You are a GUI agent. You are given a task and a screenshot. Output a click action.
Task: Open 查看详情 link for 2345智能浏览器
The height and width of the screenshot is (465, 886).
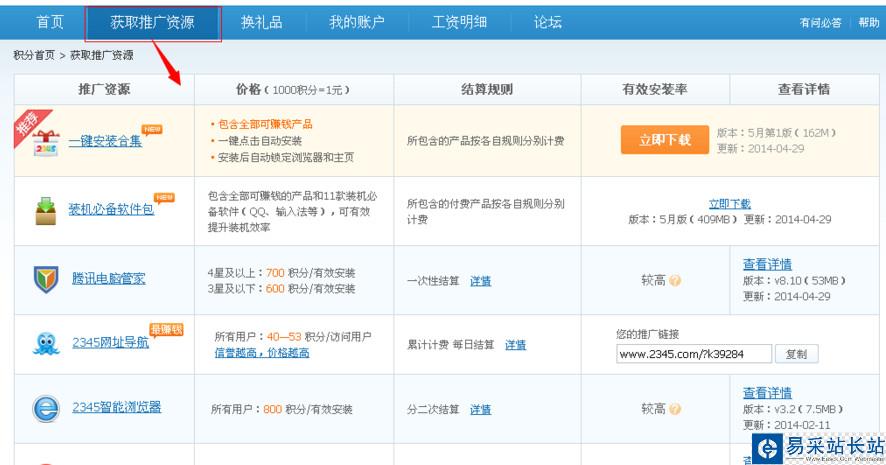point(767,393)
